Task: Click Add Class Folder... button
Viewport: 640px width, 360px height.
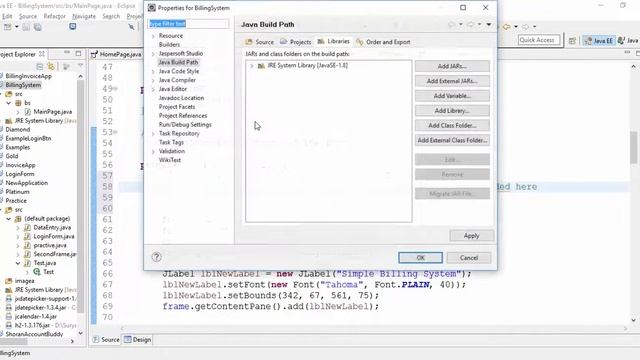Action: click(452, 125)
